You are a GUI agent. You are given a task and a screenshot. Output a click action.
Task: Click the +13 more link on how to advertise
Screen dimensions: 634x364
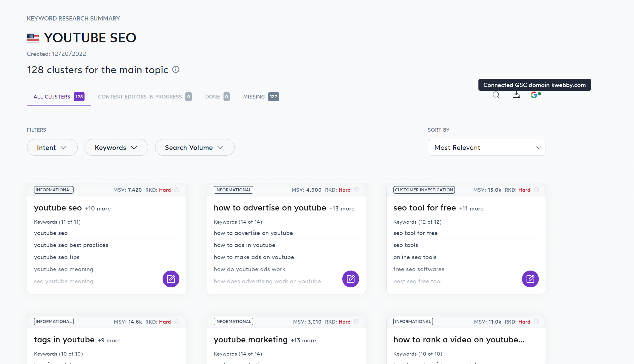(342, 209)
